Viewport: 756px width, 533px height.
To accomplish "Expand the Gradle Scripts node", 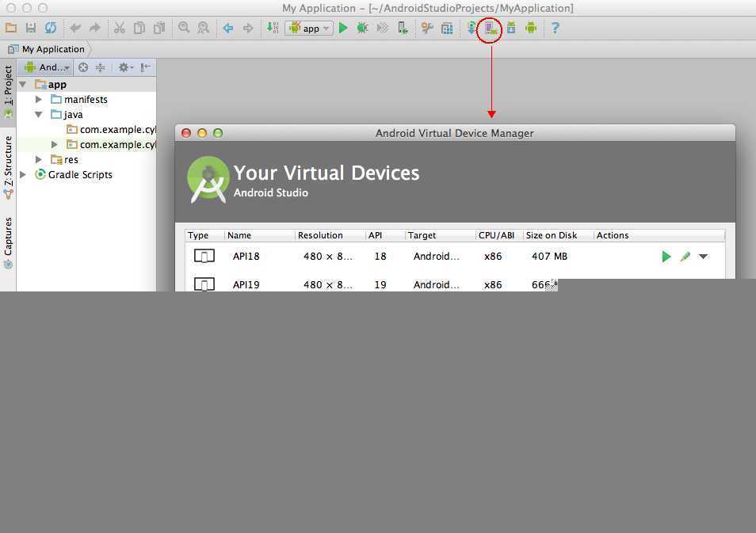I will (23, 174).
